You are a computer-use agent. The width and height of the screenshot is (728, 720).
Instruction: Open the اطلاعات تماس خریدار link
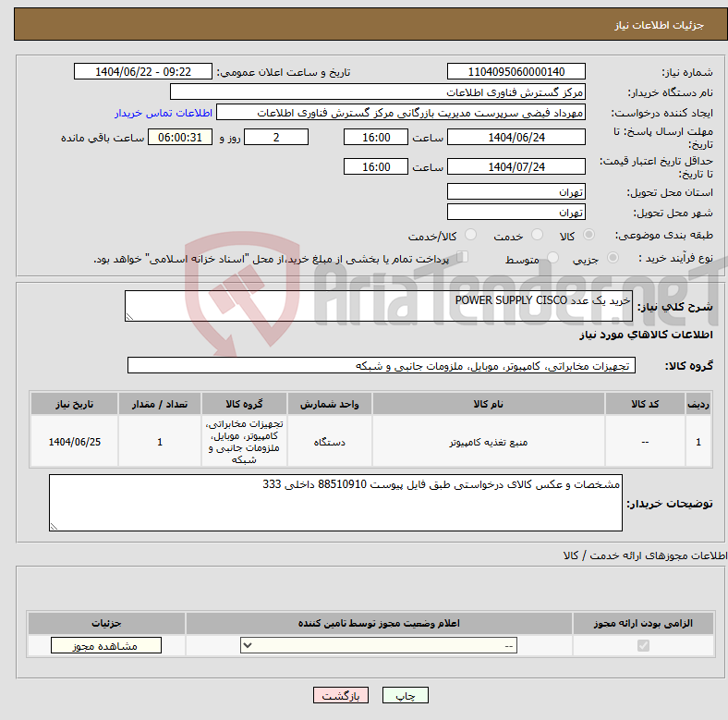click(164, 113)
